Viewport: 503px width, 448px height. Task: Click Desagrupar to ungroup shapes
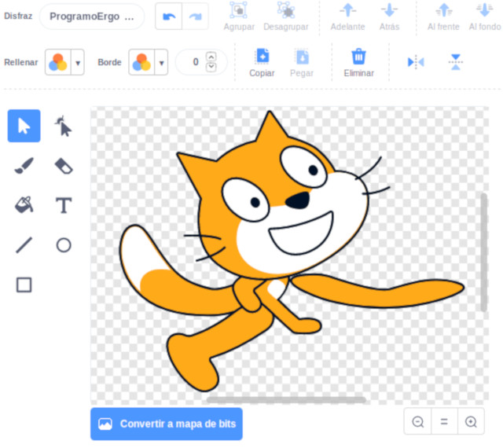[x=286, y=17]
